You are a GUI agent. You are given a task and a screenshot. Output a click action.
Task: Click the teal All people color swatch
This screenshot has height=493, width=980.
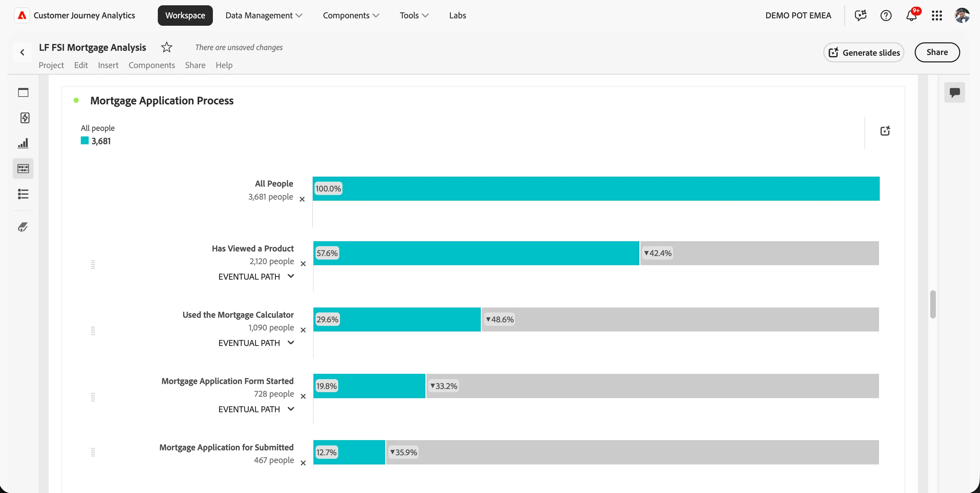[x=84, y=141]
